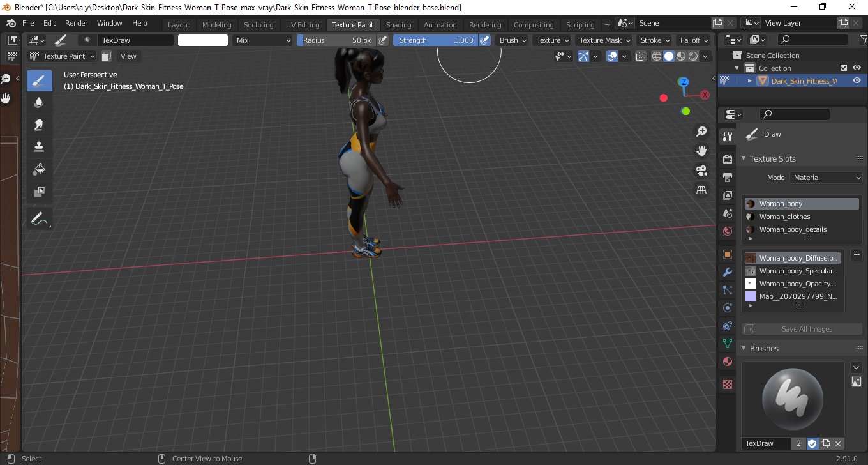This screenshot has width=868, height=465.
Task: Hide Dark_Skin_Fitness object with eye icon
Action: tap(857, 80)
